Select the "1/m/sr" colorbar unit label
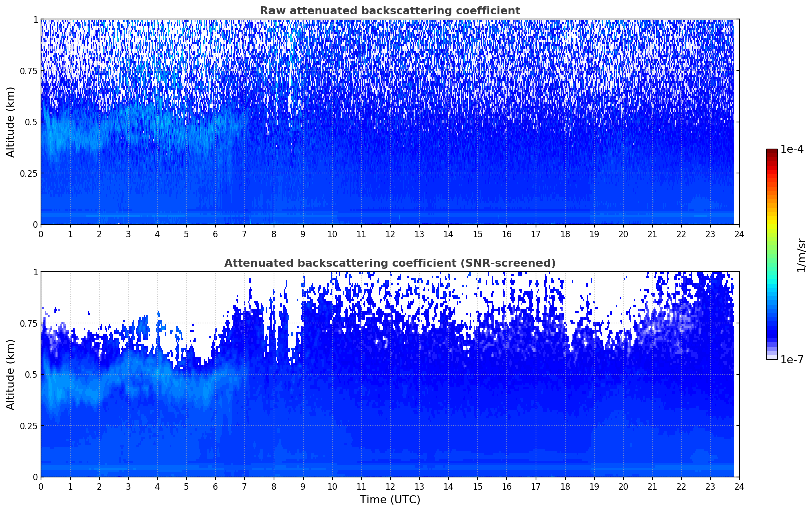Screen dimensions: 812x511 click(801, 254)
